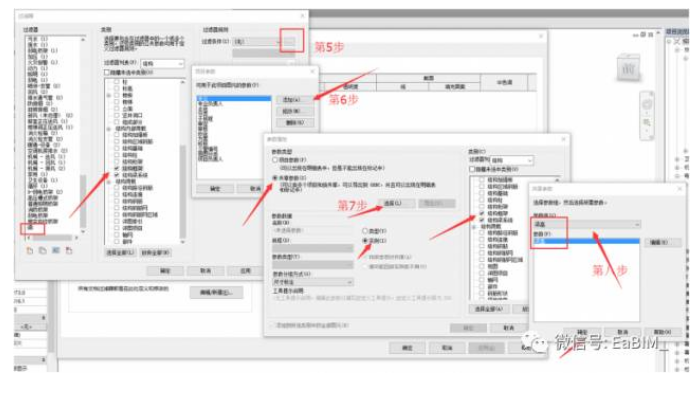Image resolution: width=697 pixels, height=399 pixels.
Task: Click Remove in the Project Parameters dialog
Action: (295, 123)
